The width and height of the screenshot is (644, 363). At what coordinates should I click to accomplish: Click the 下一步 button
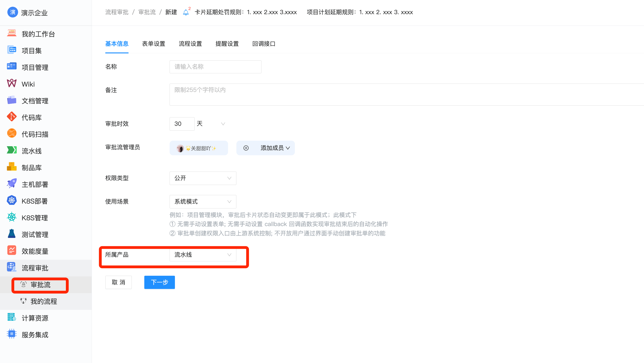160,282
